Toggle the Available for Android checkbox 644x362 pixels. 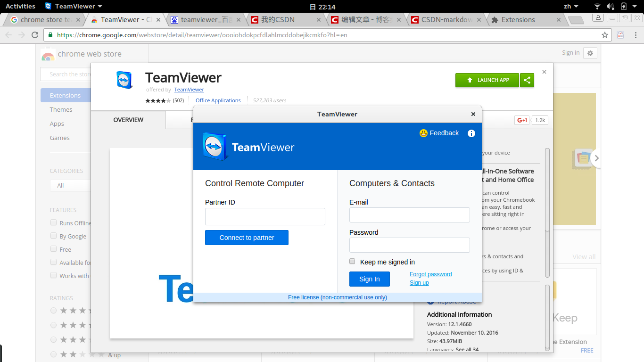[53, 262]
